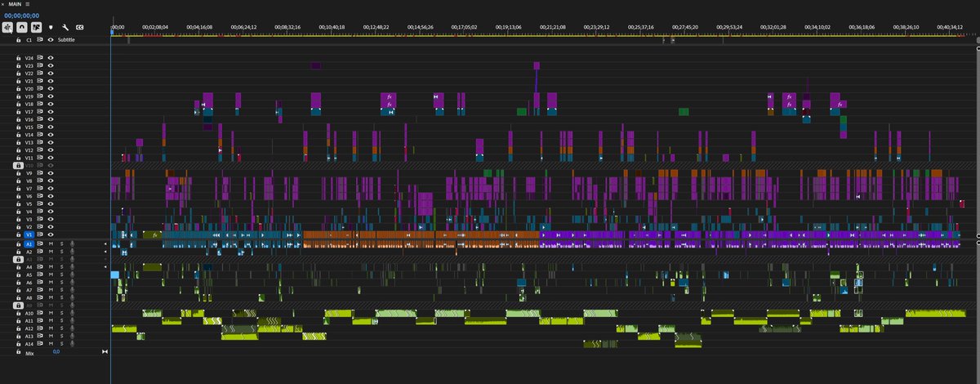Image resolution: width=980 pixels, height=384 pixels.
Task: Toggle sync lock on track V4
Action: [x=39, y=212]
